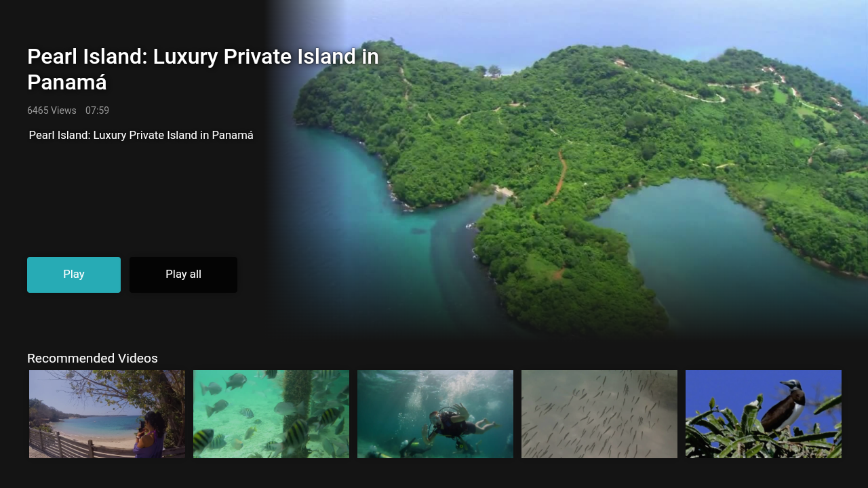Open the scuba diver recommended video

pyautogui.click(x=435, y=414)
